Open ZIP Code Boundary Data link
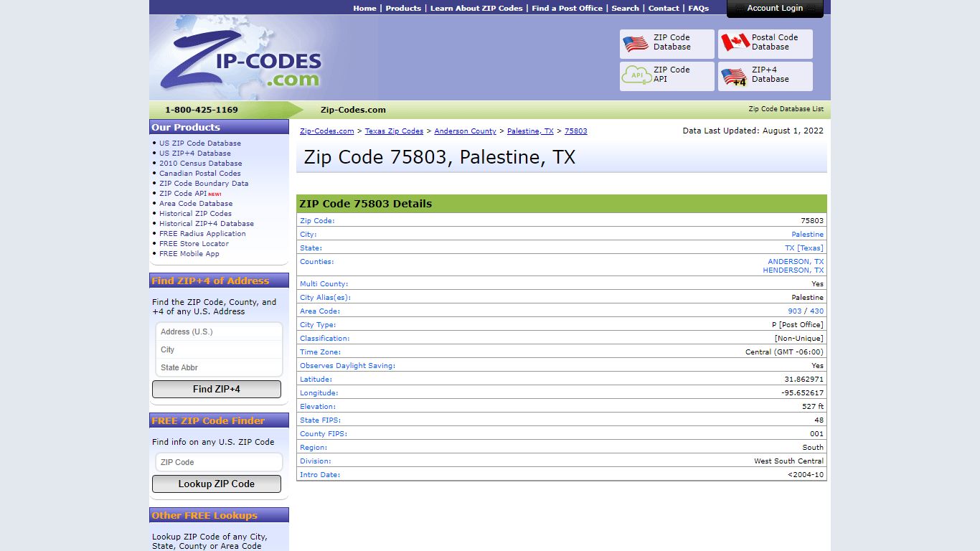The height and width of the screenshot is (551, 980). 204,184
